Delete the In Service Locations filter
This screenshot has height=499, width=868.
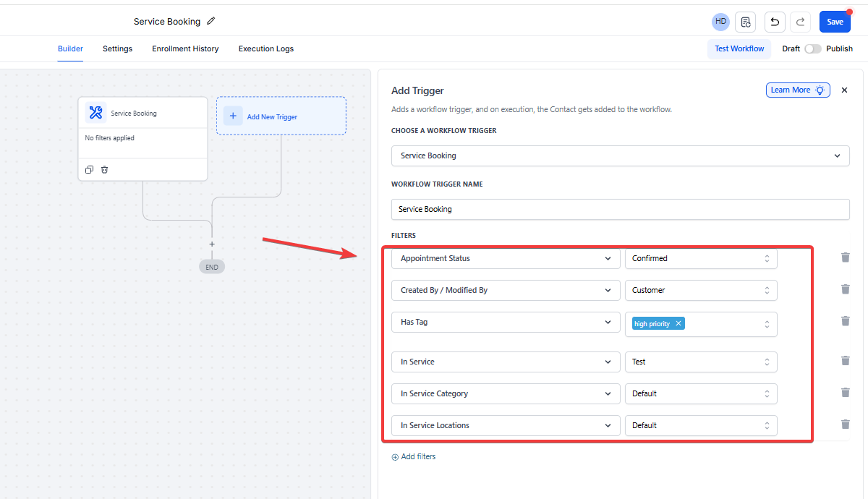click(845, 425)
